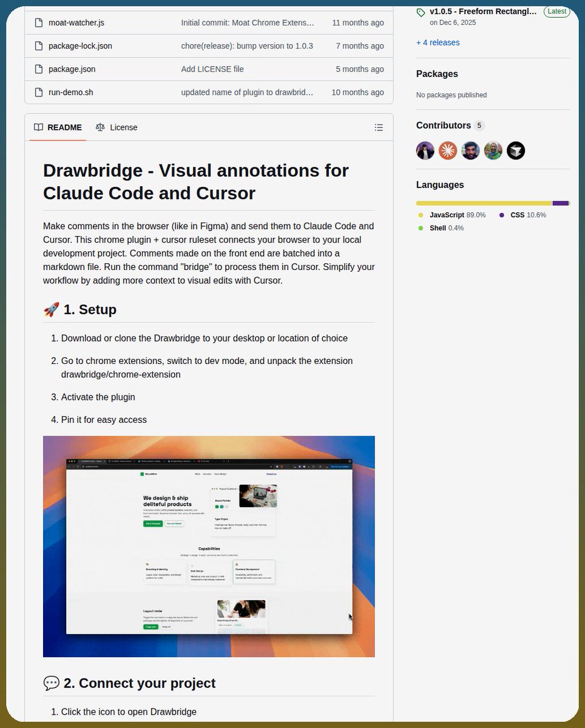585x728 pixels.
Task: Click the purple CSS segment of language bar
Action: click(561, 203)
